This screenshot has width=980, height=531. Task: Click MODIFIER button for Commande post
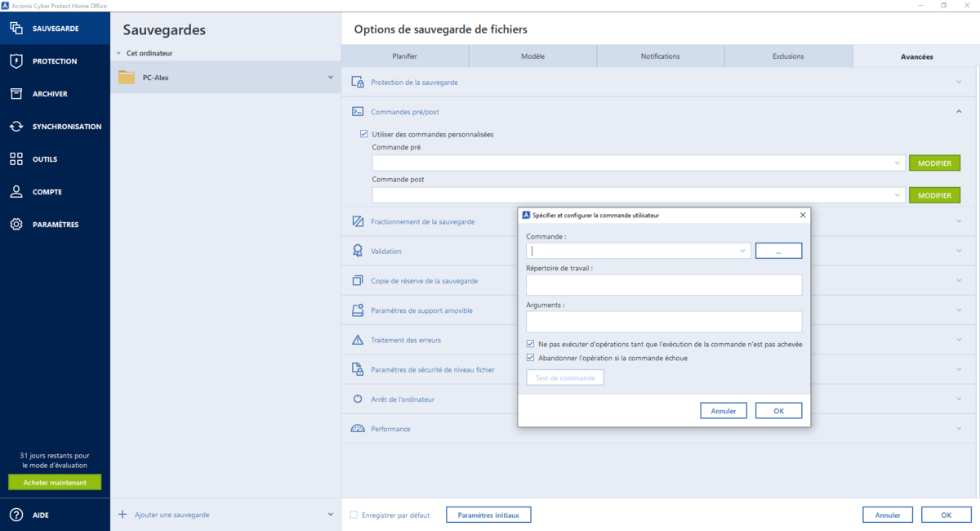pos(934,195)
